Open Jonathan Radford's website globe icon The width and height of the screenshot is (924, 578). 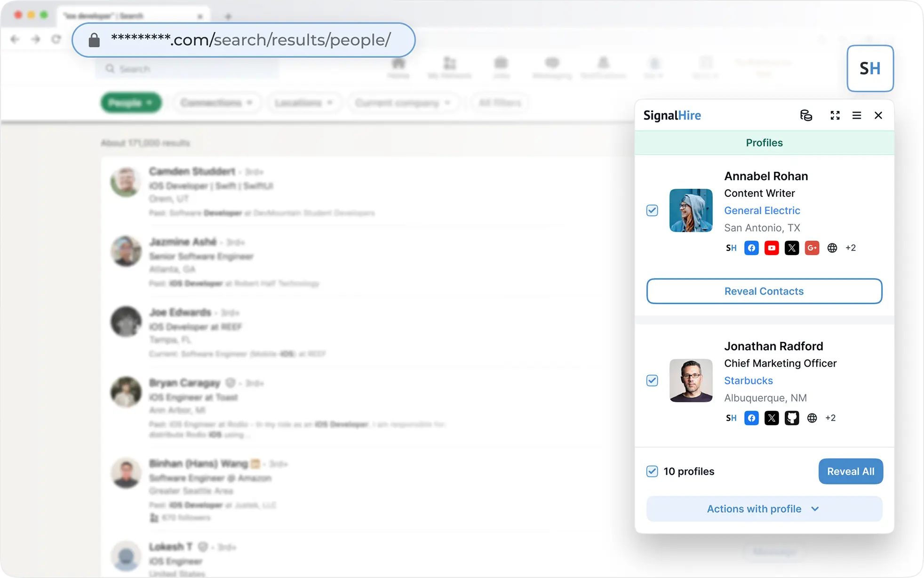(x=812, y=418)
